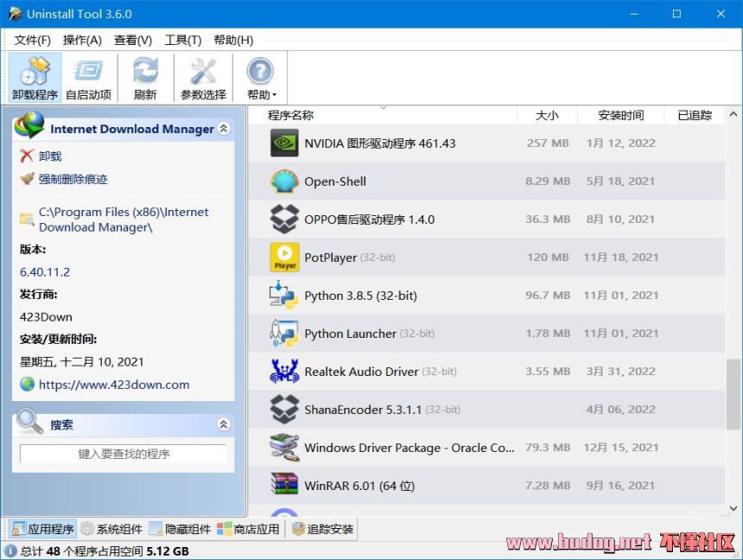Select the PotPlayer icon
The height and width of the screenshot is (560, 743).
(x=284, y=258)
